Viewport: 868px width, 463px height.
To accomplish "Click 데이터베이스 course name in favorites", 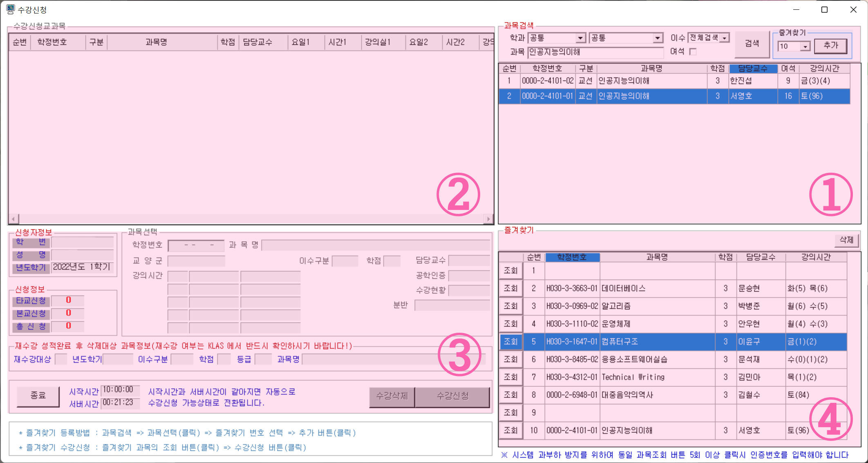I will click(x=657, y=288).
